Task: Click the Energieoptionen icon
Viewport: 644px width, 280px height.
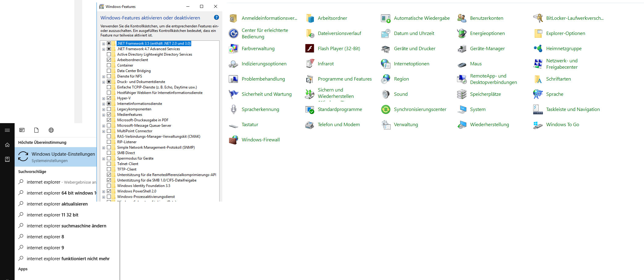Action: click(462, 33)
